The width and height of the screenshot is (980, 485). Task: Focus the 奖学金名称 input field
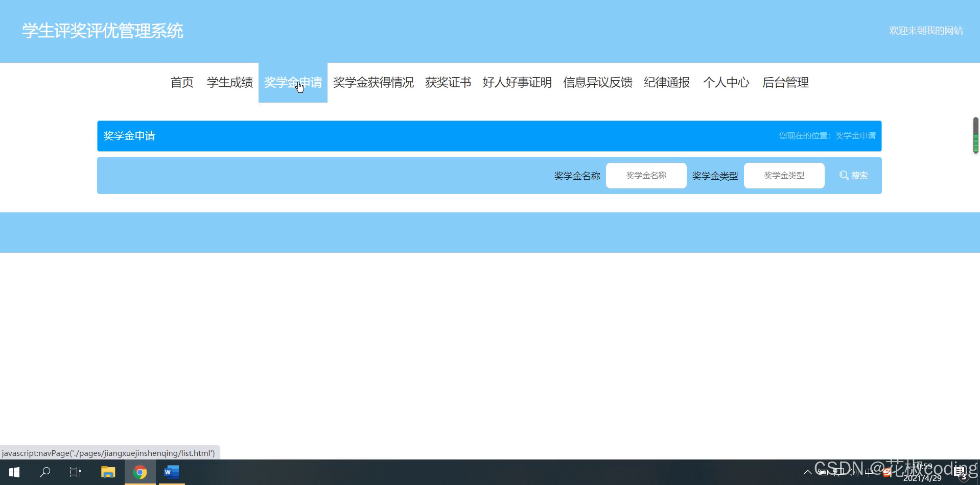click(646, 175)
